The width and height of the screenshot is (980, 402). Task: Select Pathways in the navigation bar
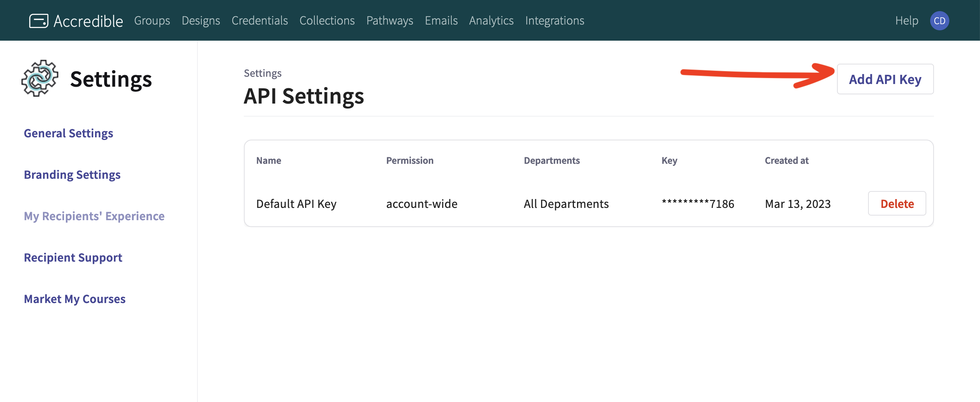[x=390, y=21]
